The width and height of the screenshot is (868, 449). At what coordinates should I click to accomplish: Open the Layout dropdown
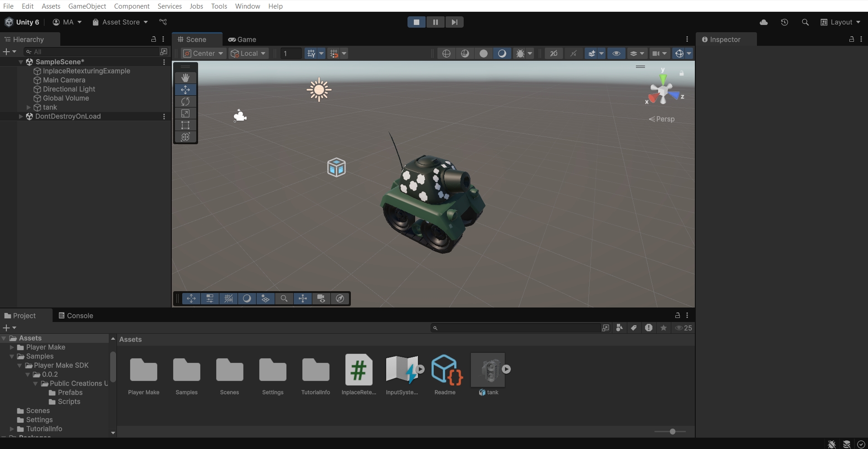(x=840, y=22)
